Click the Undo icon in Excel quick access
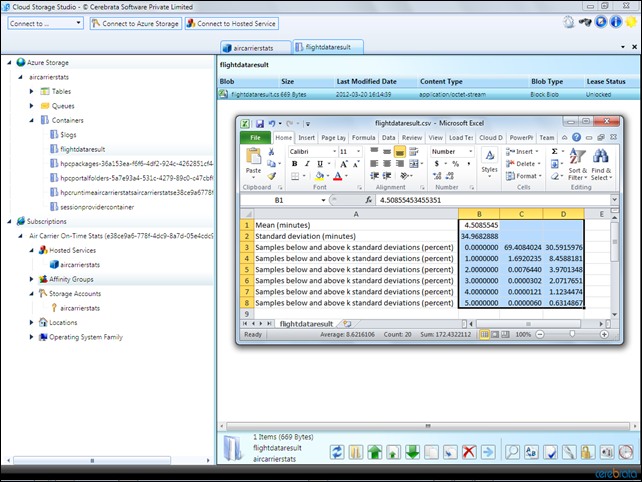This screenshot has width=642, height=482. tap(272, 123)
